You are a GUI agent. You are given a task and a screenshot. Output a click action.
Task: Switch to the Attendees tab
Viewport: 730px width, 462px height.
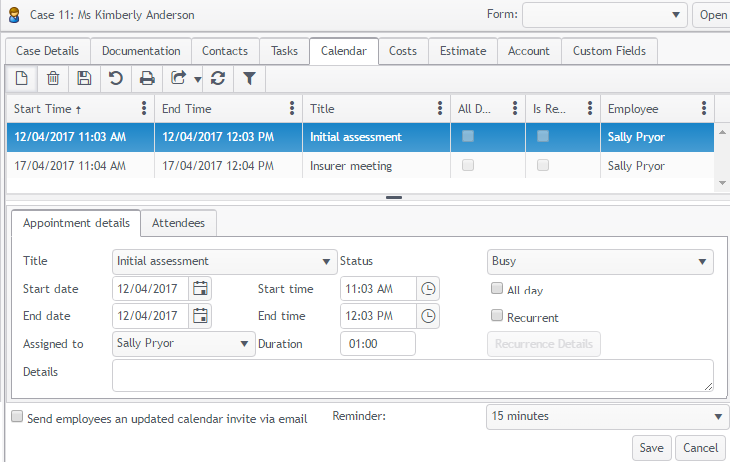(x=178, y=224)
